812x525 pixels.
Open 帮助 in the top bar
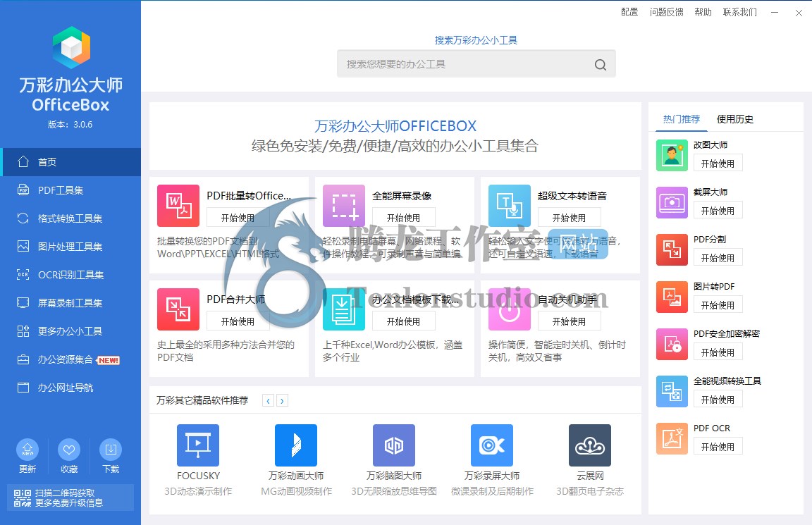tap(703, 12)
